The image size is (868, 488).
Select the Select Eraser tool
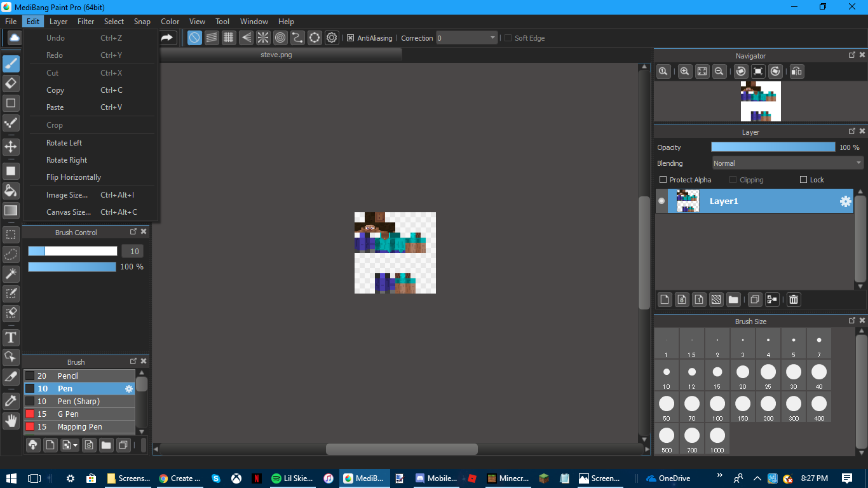point(11,313)
